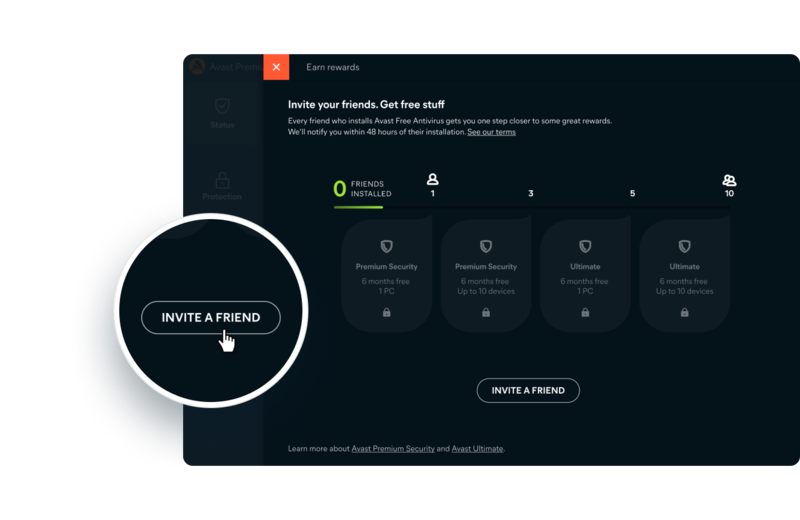Image resolution: width=800 pixels, height=520 pixels.
Task: Click the Avast logo at top left
Action: click(197, 67)
